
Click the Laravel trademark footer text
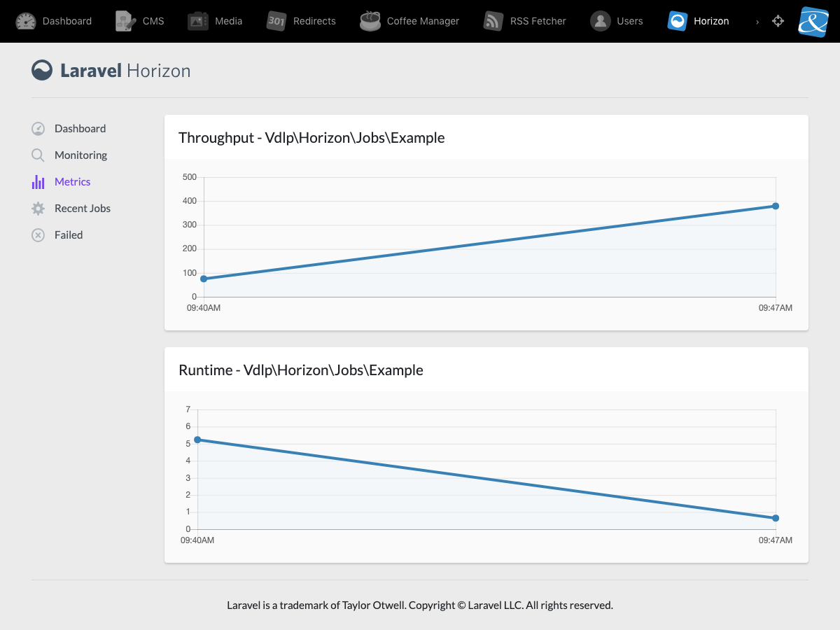(420, 605)
